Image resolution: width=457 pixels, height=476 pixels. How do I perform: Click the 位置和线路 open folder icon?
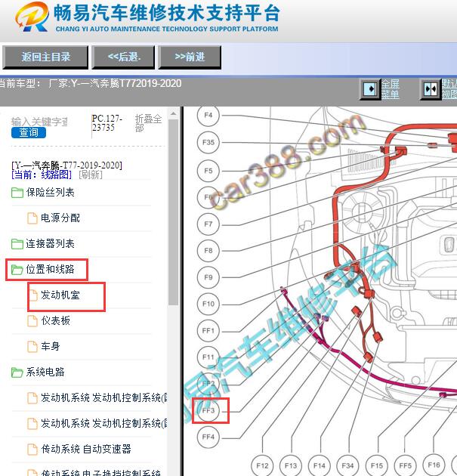[17, 270]
